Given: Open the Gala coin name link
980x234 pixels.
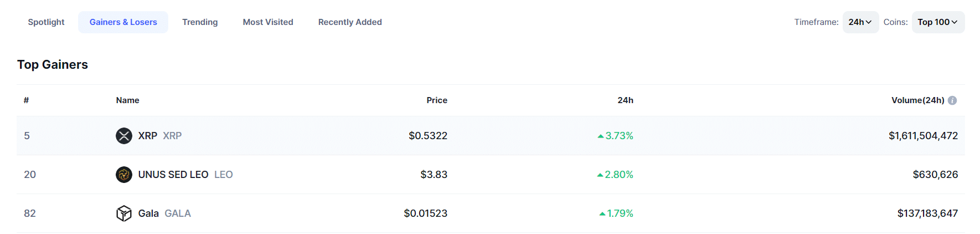Looking at the screenshot, I should click(148, 213).
